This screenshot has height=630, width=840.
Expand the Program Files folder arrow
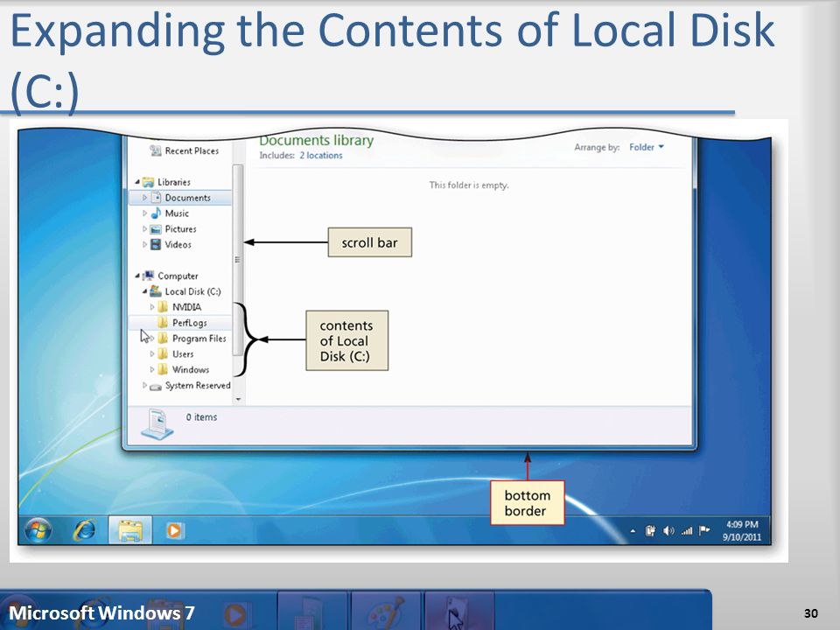coord(152,338)
